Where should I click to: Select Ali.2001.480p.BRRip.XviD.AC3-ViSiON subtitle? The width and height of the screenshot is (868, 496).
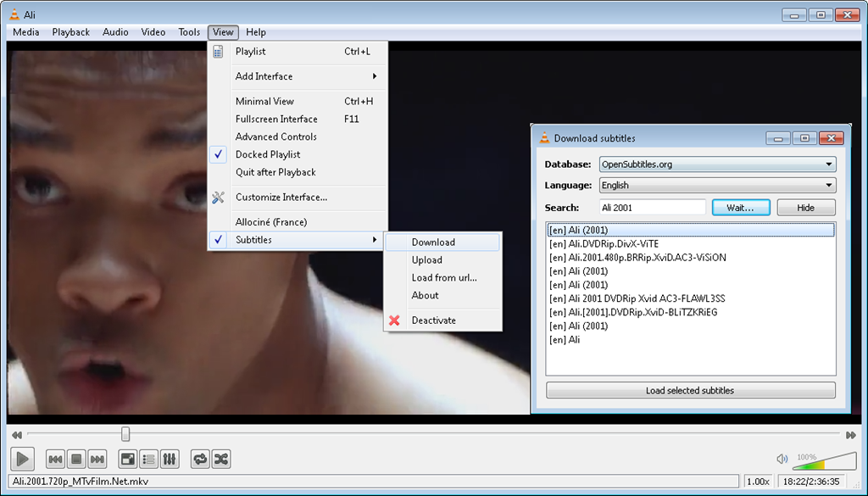(x=690, y=258)
